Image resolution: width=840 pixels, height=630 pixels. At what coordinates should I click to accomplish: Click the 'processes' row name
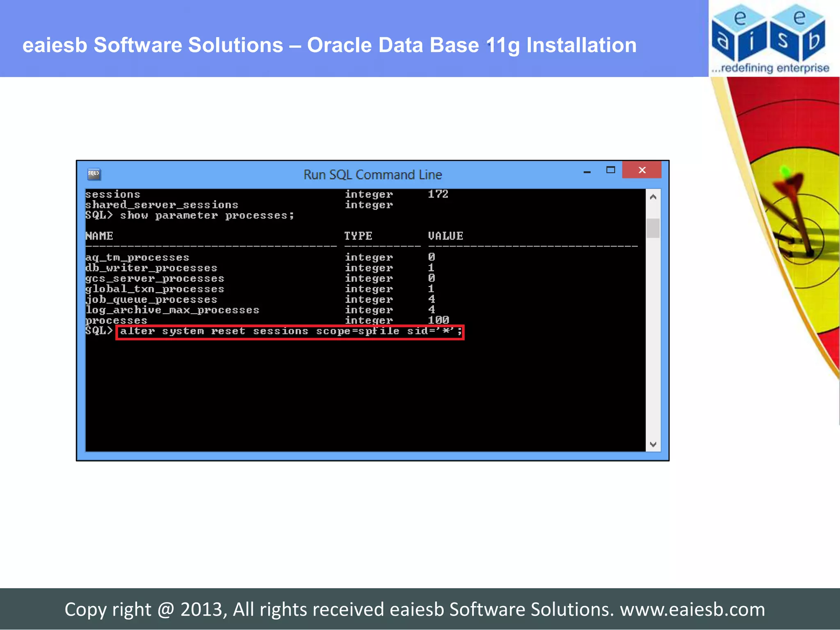(116, 320)
